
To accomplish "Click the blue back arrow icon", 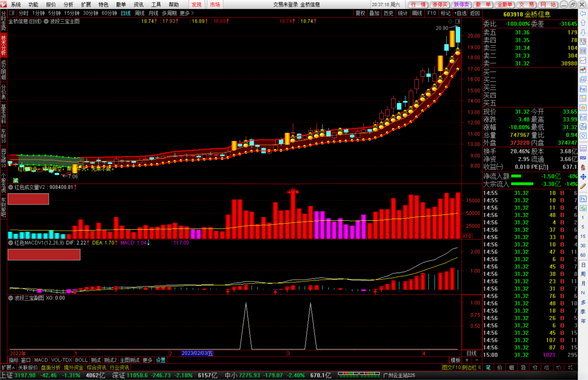I will pos(583,13).
